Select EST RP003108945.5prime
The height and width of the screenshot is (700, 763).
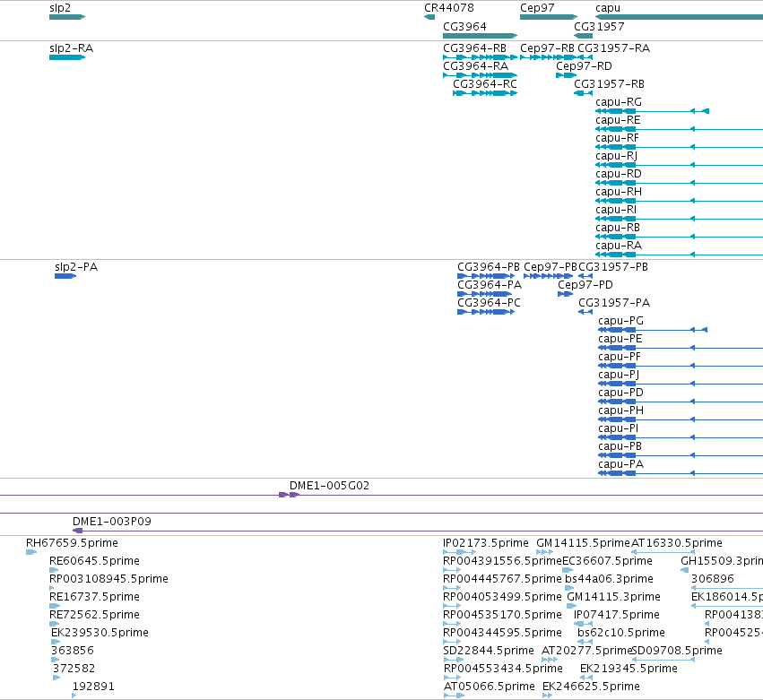(x=52, y=588)
